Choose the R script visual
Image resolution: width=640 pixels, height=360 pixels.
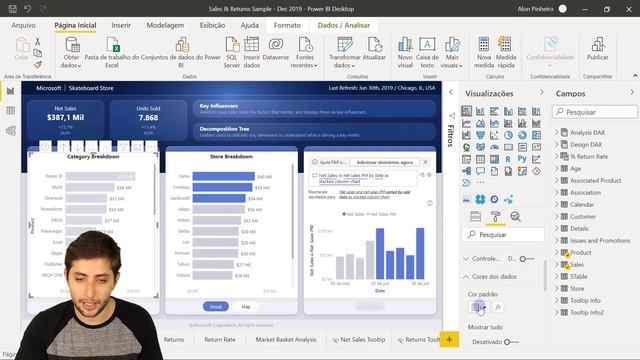point(508,159)
